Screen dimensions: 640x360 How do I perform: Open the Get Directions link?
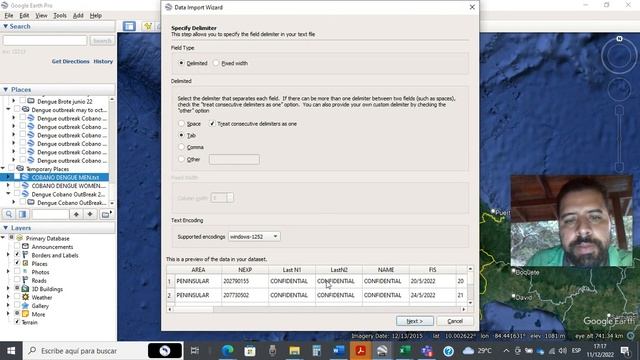click(x=70, y=61)
